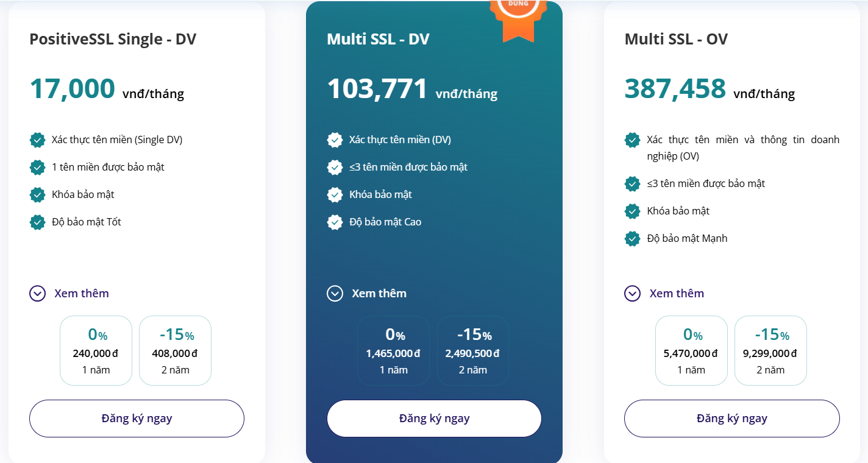Viewport: 868px width, 463px height.
Task: Click checkmark icon beside doanh nghiệp (OV) feature
Action: tap(633, 140)
